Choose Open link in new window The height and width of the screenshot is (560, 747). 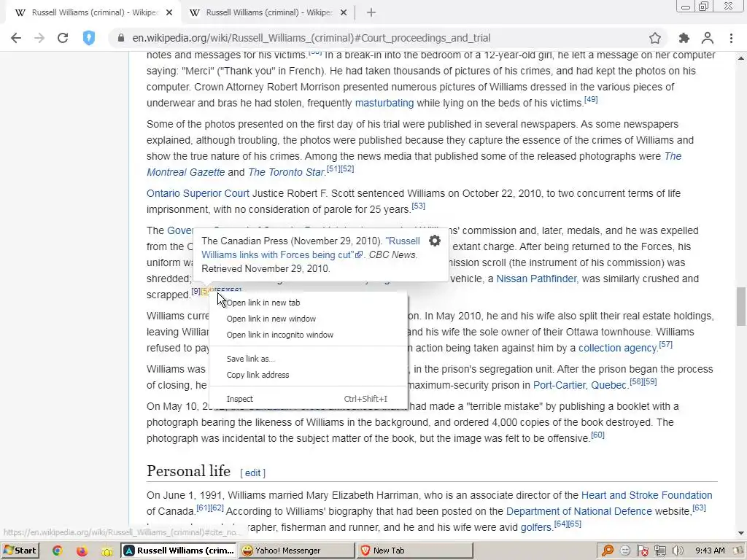[309, 319]
